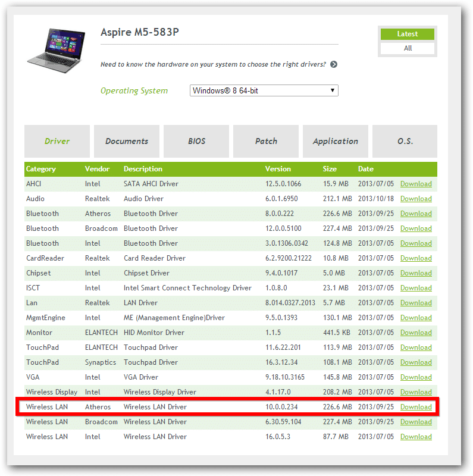Select the Patch tab
Screen dimensions: 473x476
coord(266,141)
